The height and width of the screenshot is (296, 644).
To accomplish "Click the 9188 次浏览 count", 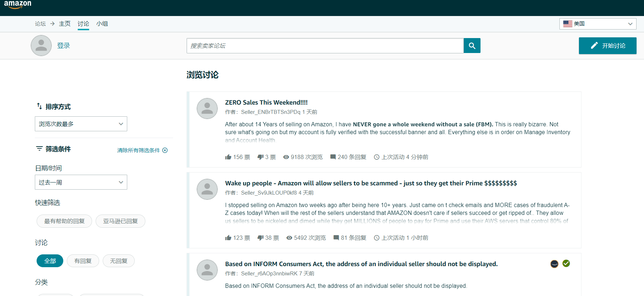I will point(307,157).
